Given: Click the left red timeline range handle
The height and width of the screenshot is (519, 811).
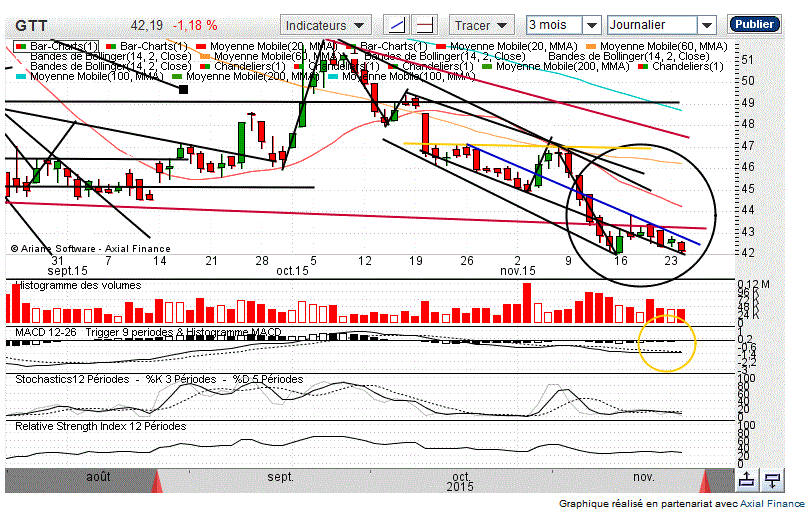Looking at the screenshot, I should [156, 482].
